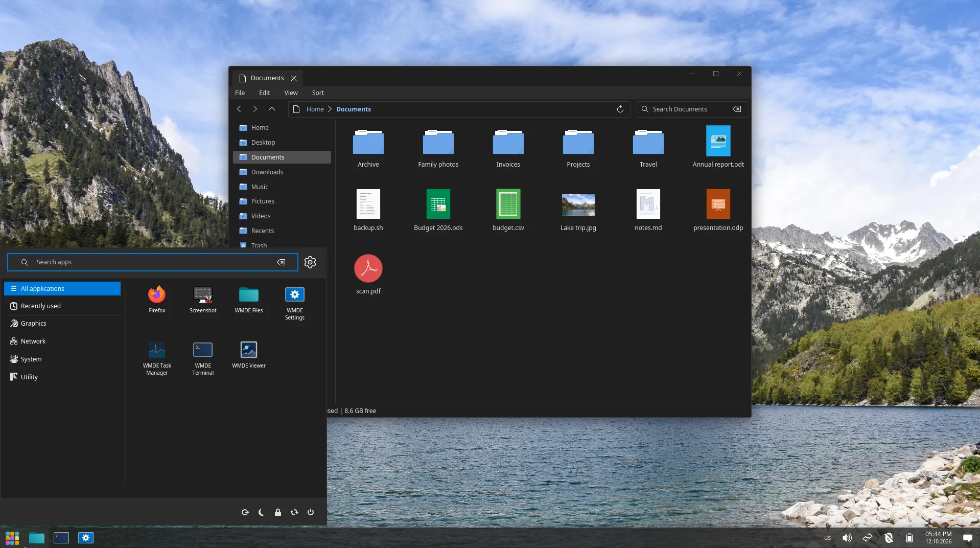
Task: Click the sleep moon icon
Action: click(262, 512)
